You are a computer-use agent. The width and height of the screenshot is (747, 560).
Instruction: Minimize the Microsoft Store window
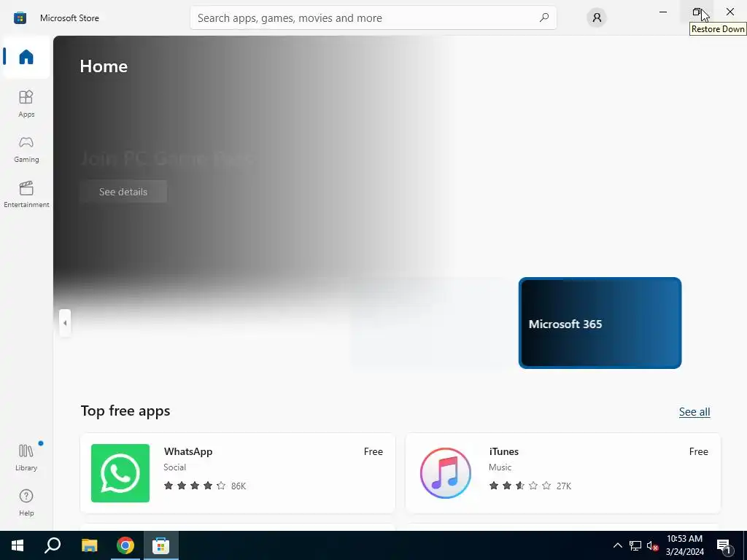tap(662, 12)
